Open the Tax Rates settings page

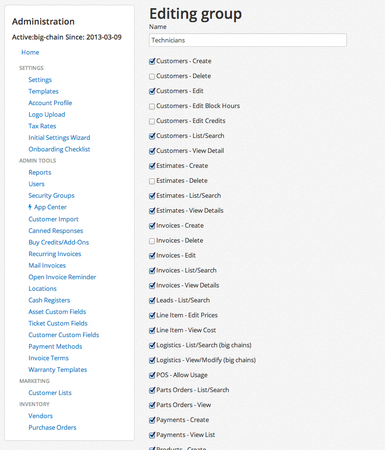(x=42, y=126)
